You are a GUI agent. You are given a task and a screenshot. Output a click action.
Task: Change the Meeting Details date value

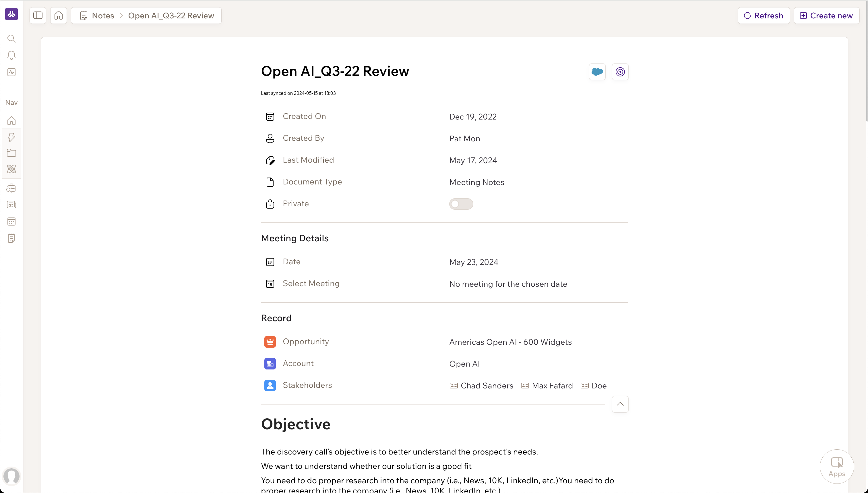click(x=473, y=262)
